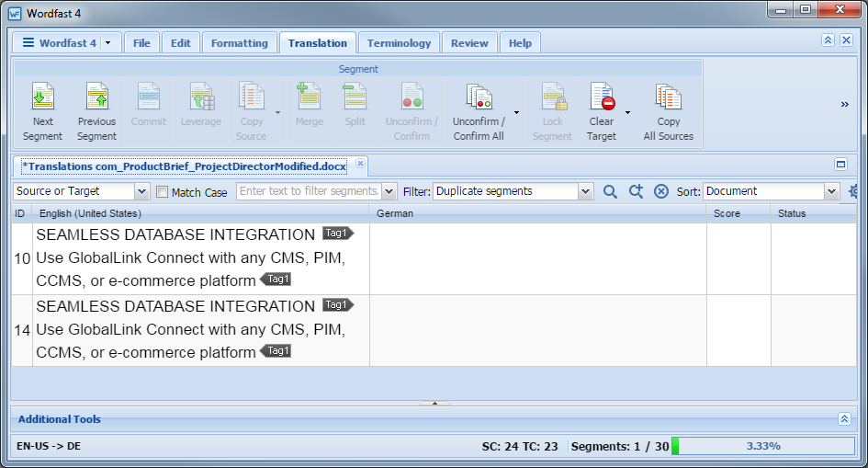Viewport: 868px width, 468px height.
Task: Click Tag1 opening tag in segment 10
Action: point(338,234)
